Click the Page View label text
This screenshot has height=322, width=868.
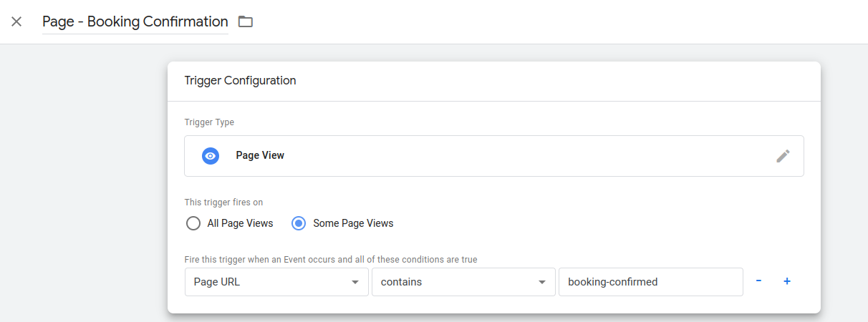tap(260, 155)
